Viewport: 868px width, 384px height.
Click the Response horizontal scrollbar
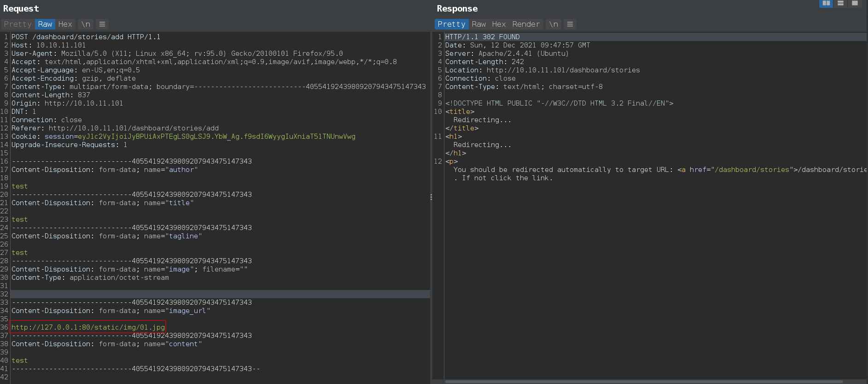click(x=644, y=382)
